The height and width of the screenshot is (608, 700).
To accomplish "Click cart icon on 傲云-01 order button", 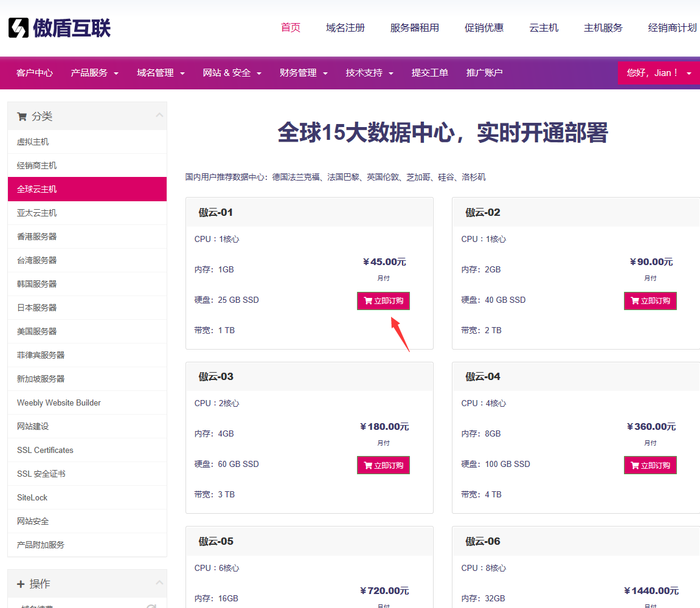I will [367, 301].
